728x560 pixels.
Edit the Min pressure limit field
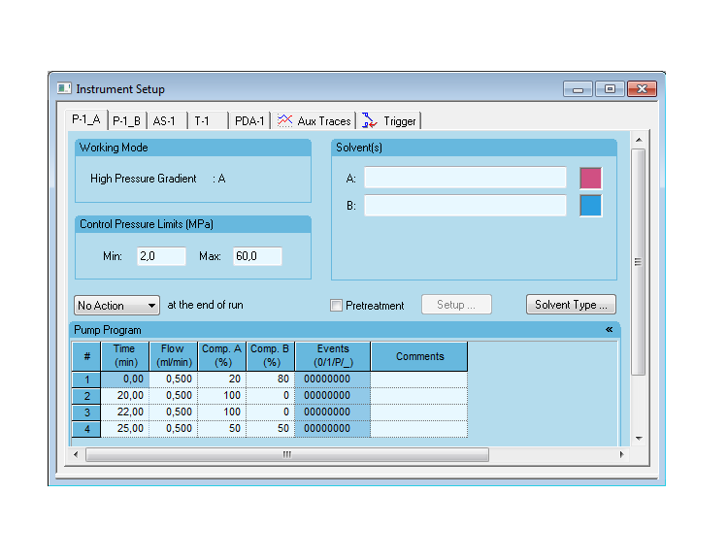pyautogui.click(x=160, y=256)
